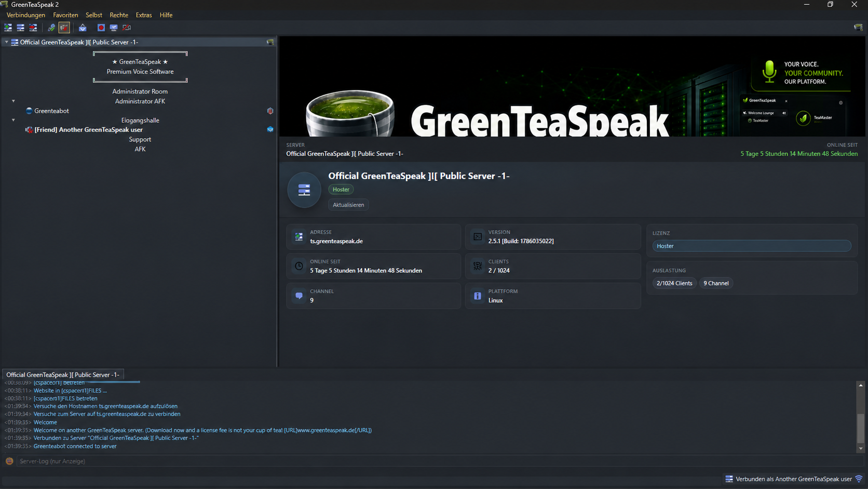Click the clock icon in Online Seit card
This screenshot has height=489, width=868.
coord(299,266)
